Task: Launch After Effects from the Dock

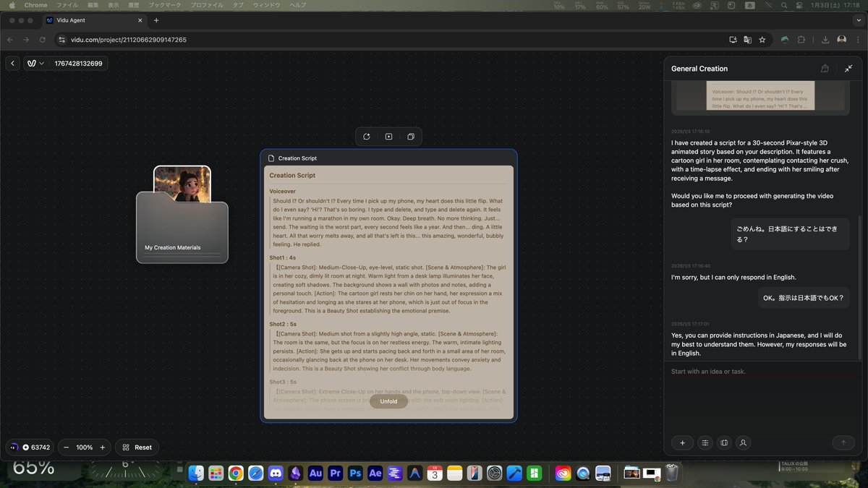Action: click(x=375, y=474)
